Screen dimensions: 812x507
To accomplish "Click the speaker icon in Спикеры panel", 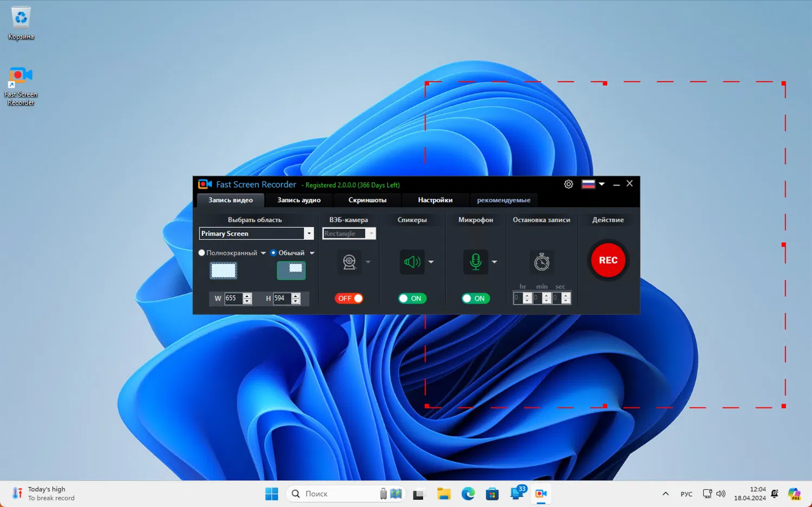I will click(412, 262).
